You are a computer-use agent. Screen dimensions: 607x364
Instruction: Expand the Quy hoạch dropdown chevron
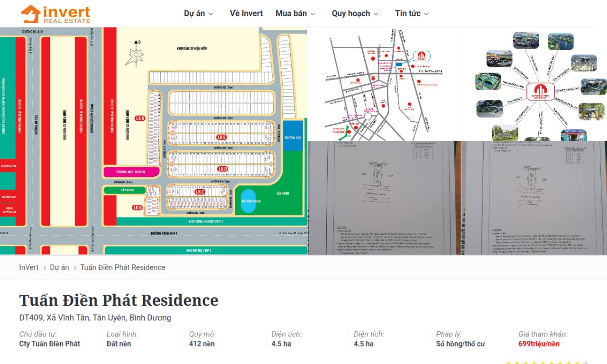pyautogui.click(x=376, y=14)
